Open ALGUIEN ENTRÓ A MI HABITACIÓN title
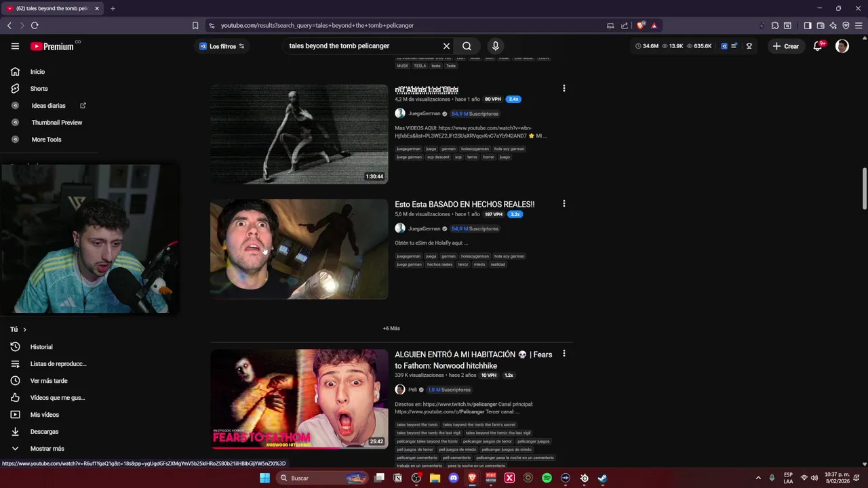The height and width of the screenshot is (488, 868). pyautogui.click(x=473, y=360)
